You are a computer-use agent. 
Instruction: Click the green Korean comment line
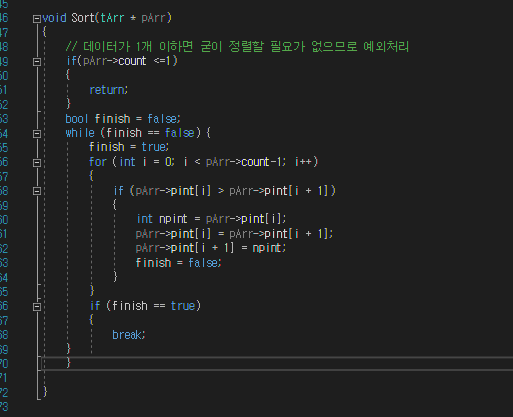coord(237,47)
